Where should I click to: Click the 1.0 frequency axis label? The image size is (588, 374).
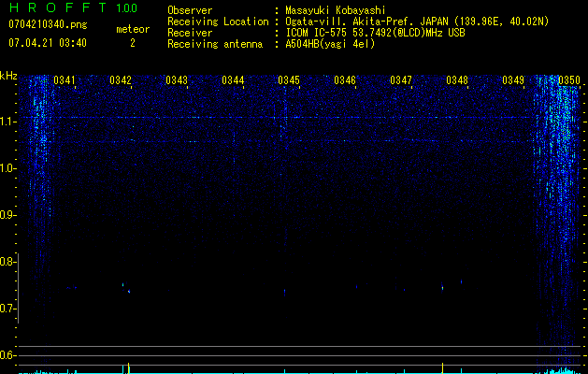click(7, 169)
